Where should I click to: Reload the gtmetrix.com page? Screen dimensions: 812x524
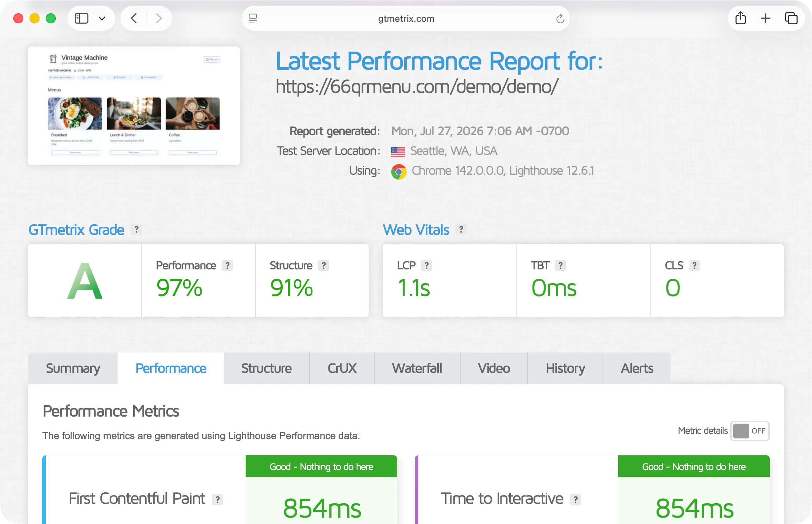coord(560,18)
